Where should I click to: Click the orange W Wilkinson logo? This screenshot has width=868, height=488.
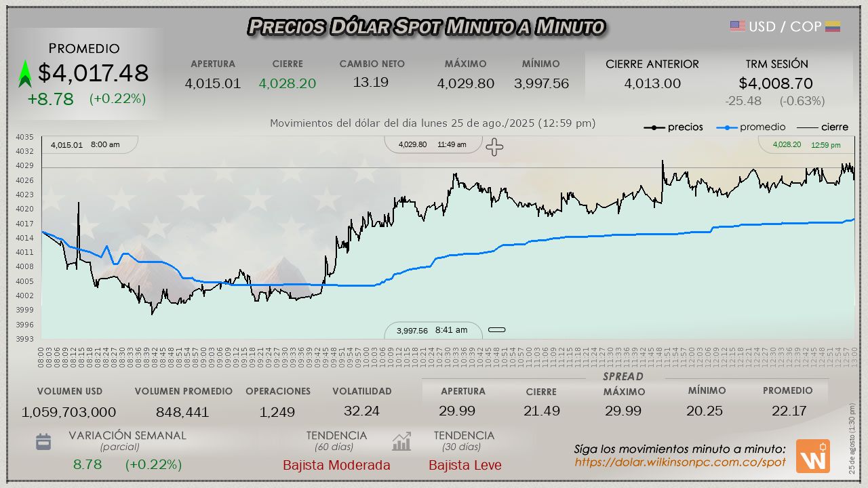(x=812, y=456)
